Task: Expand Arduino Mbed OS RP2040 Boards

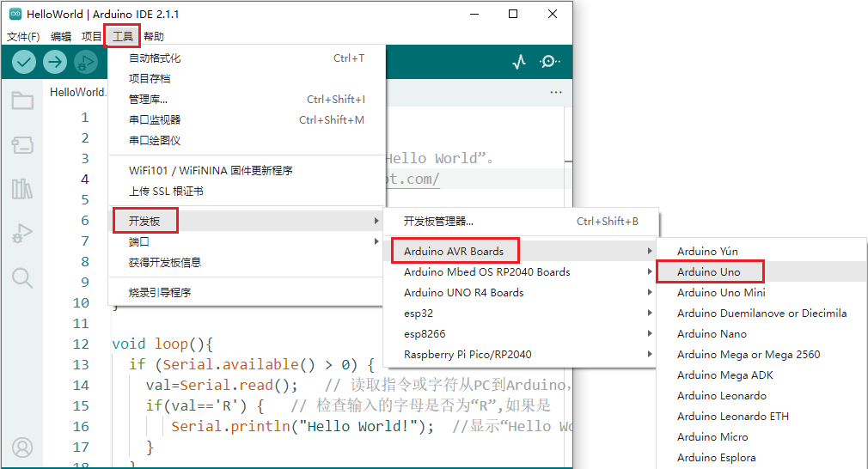Action: pyautogui.click(x=520, y=271)
